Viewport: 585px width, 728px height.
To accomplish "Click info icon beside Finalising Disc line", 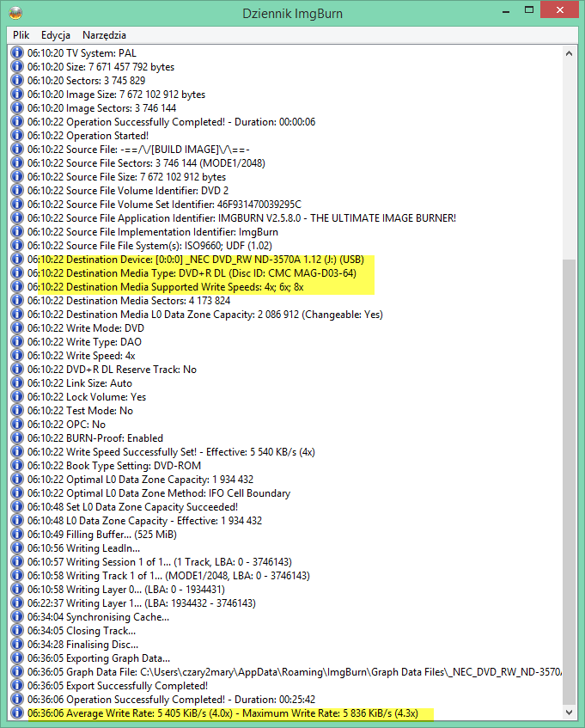I will pos(17,645).
